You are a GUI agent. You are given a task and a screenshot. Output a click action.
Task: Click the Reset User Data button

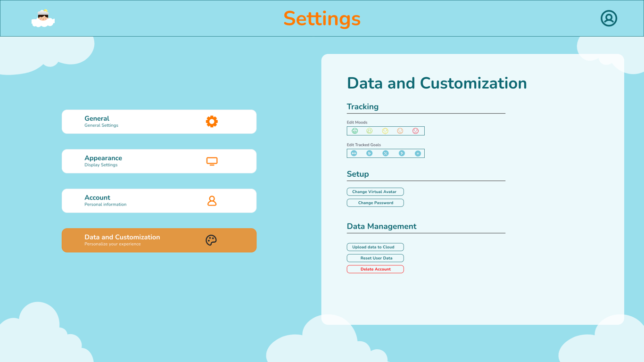375,258
